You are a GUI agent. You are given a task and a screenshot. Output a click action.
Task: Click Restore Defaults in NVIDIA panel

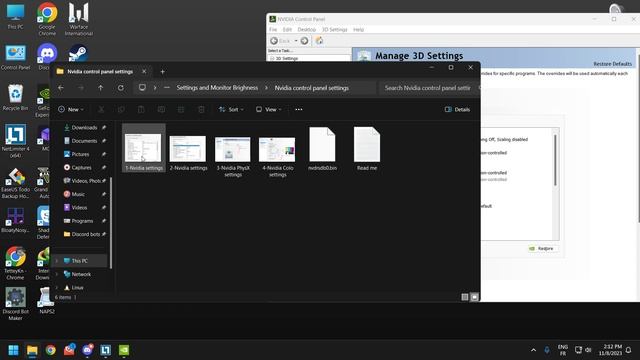point(612,64)
